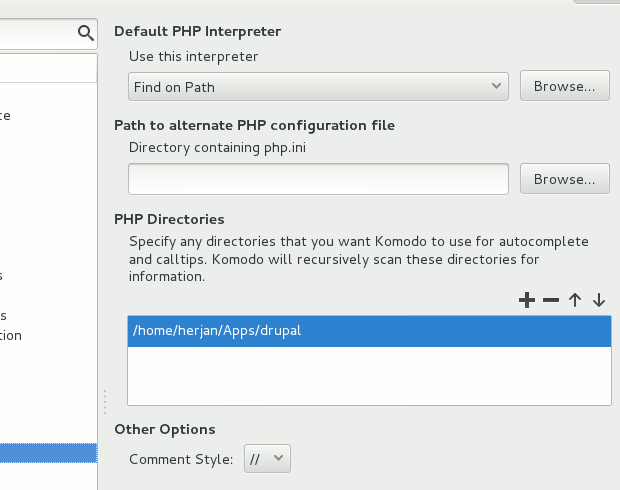Click the splitter grip between the panes
Viewport: 620px width, 490px height.
(x=105, y=401)
